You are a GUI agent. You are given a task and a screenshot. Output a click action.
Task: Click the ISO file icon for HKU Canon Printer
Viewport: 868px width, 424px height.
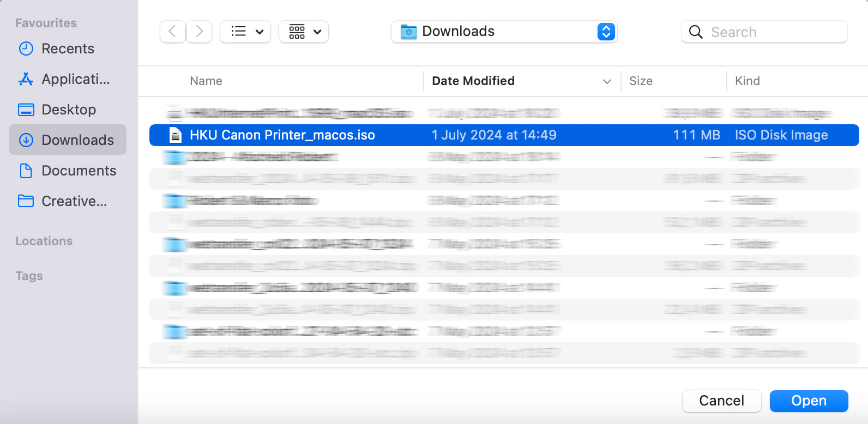[176, 135]
